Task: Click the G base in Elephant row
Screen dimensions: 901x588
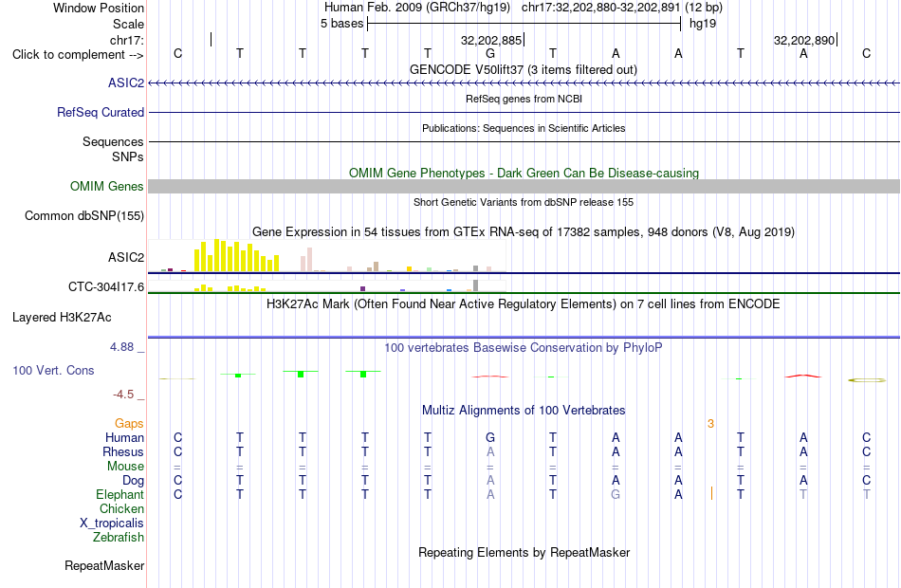Action: pyautogui.click(x=616, y=494)
